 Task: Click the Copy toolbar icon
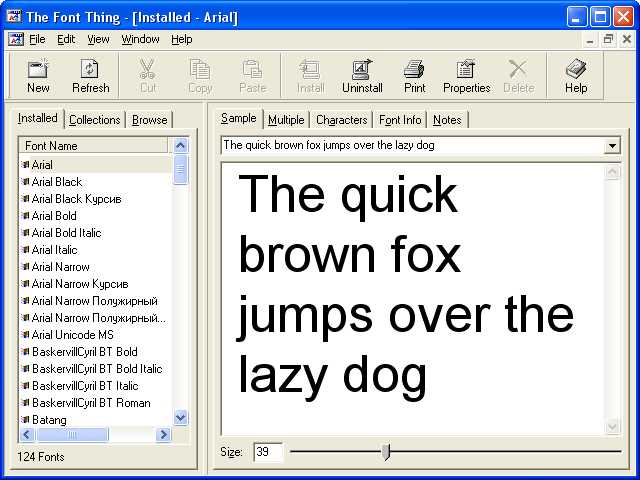[x=200, y=69]
